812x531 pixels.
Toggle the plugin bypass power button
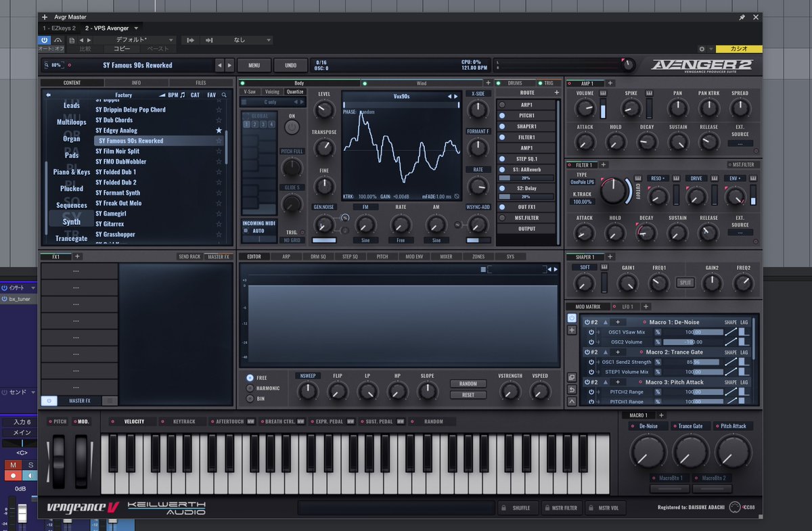(44, 40)
